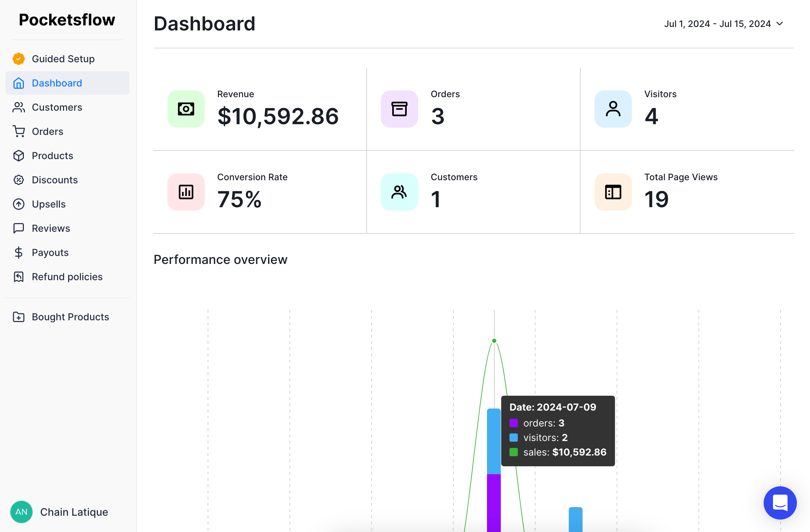Click the Reviews speech bubble icon
810x532 pixels.
point(19,228)
